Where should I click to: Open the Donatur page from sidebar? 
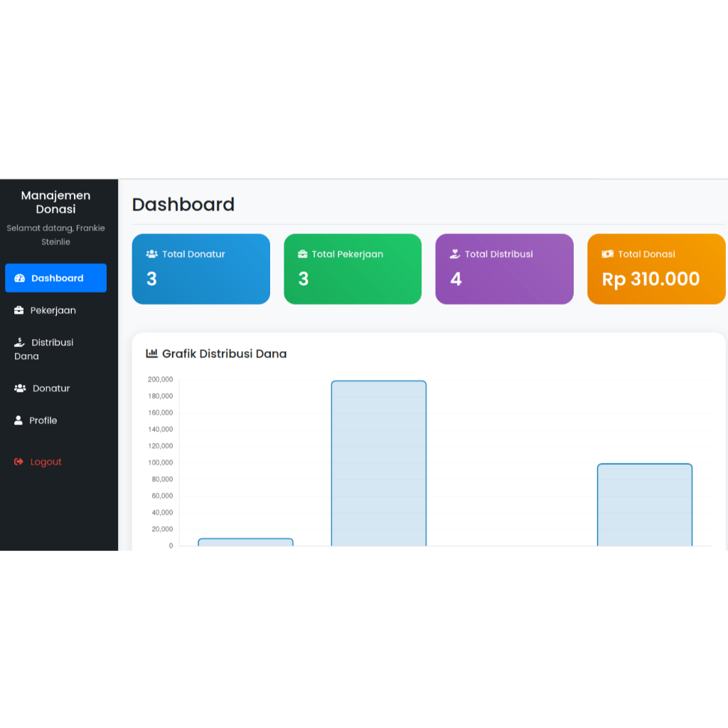click(x=50, y=388)
